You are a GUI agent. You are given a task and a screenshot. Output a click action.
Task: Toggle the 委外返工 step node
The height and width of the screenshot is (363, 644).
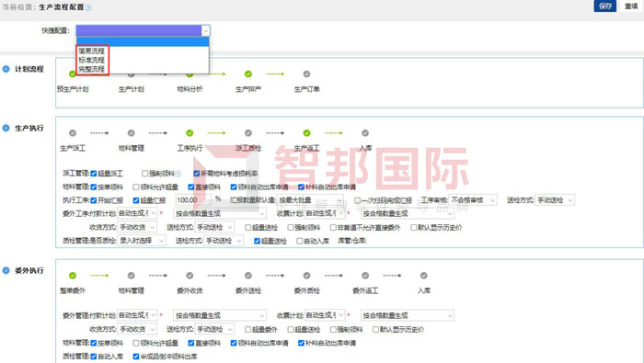[x=365, y=276]
